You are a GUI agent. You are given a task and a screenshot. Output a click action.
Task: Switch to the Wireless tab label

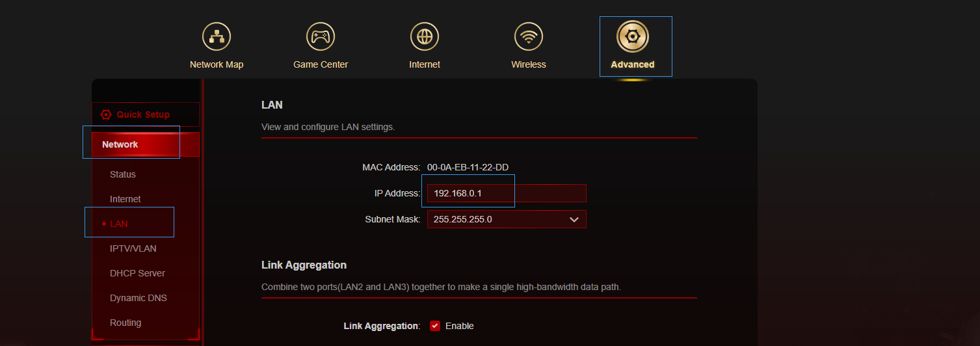point(529,64)
